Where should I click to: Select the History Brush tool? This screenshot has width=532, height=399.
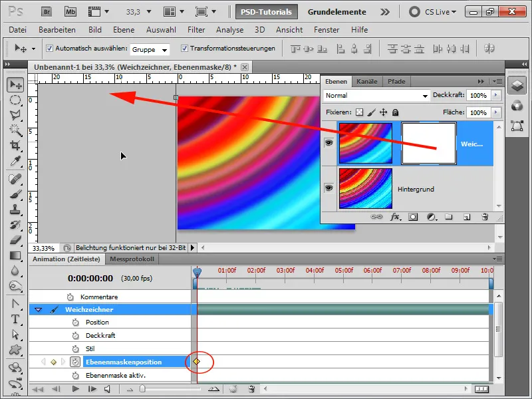[x=15, y=225]
